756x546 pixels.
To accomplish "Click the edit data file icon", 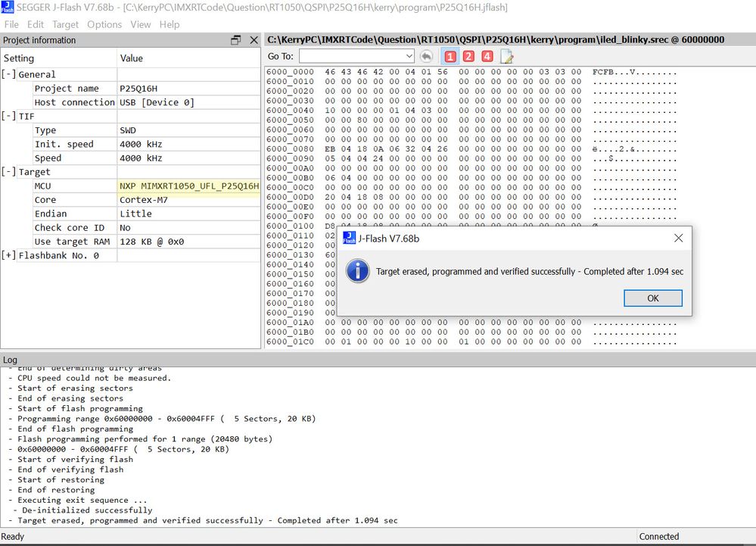I will click(507, 57).
